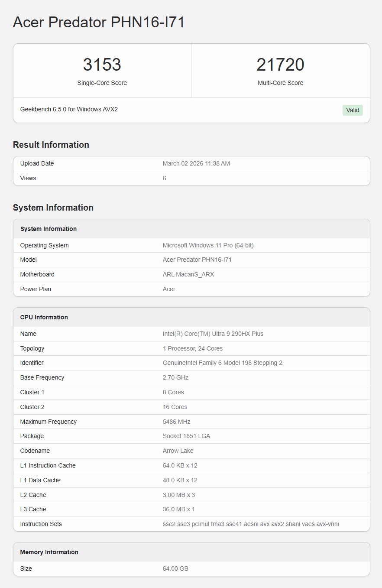Click the Cluster 1 cores value
Screen dimensions: 382x588
click(x=172, y=392)
